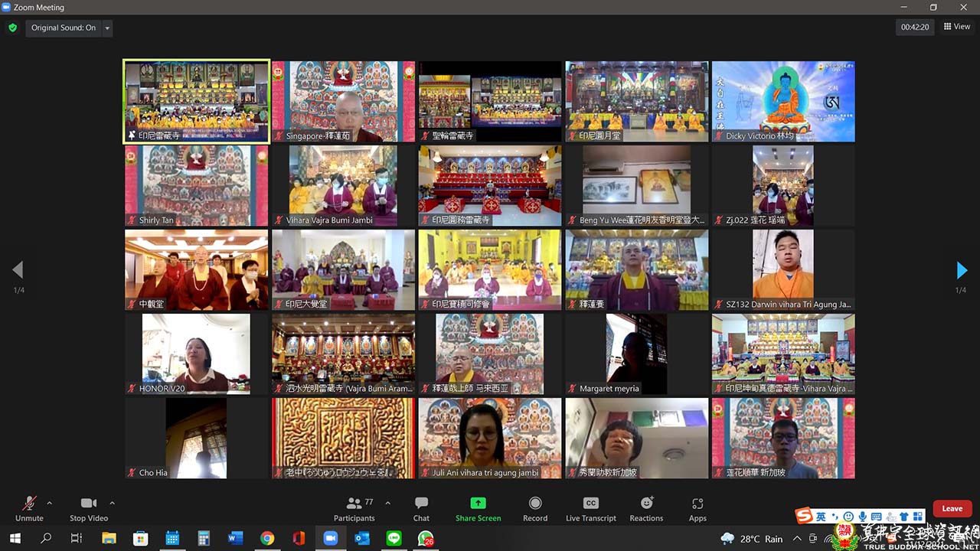Select Vihara Vajra Bumi Jambi video tile
Screen dimensions: 980x551
(343, 186)
